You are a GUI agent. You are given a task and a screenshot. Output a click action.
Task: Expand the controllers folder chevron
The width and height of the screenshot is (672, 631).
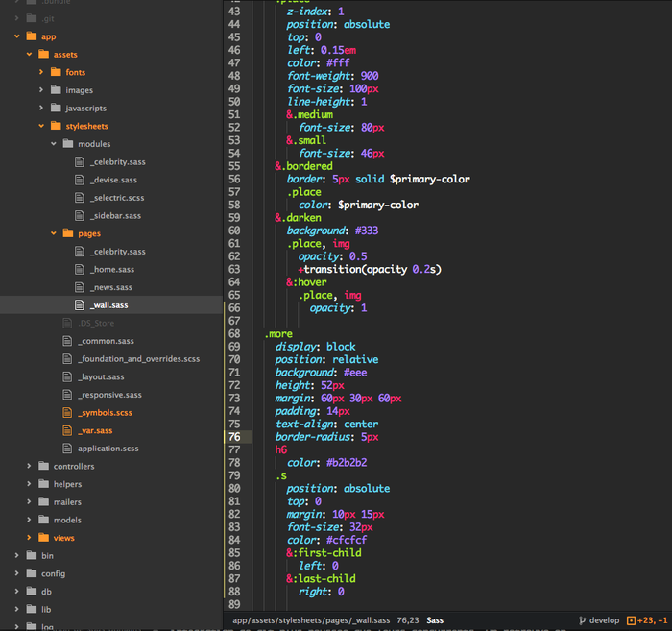29,466
